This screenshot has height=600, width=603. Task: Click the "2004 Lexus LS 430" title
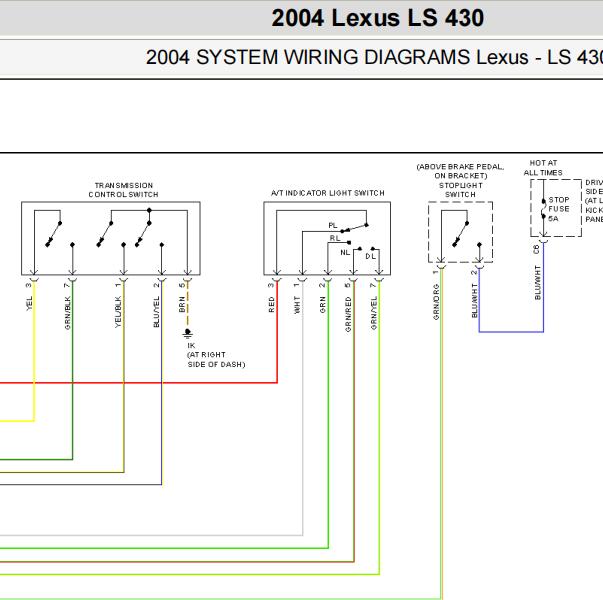tap(378, 18)
